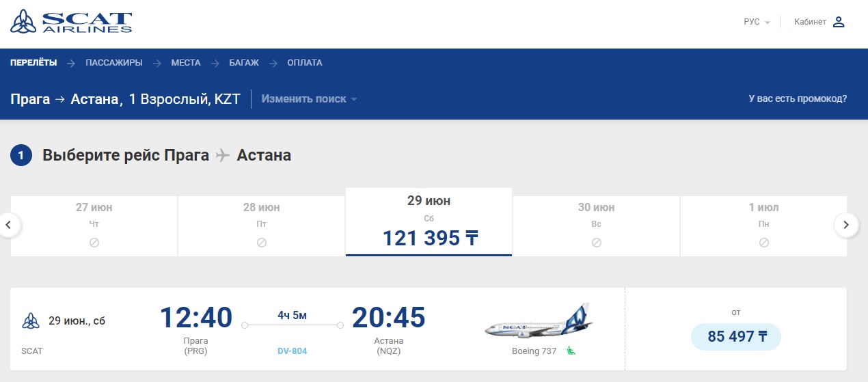Click the SCAT Airlines logo
Viewport: 868px width, 382px height.
(71, 21)
